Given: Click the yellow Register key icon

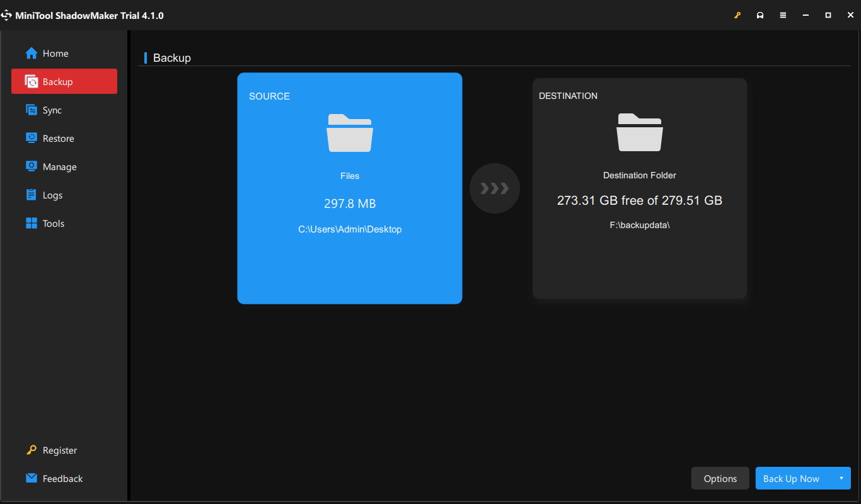Looking at the screenshot, I should pos(30,450).
